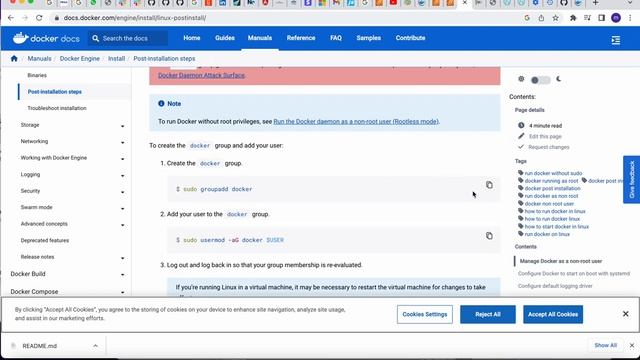The height and width of the screenshot is (360, 640).
Task: Expand the Release notes section
Action: [x=122, y=258]
